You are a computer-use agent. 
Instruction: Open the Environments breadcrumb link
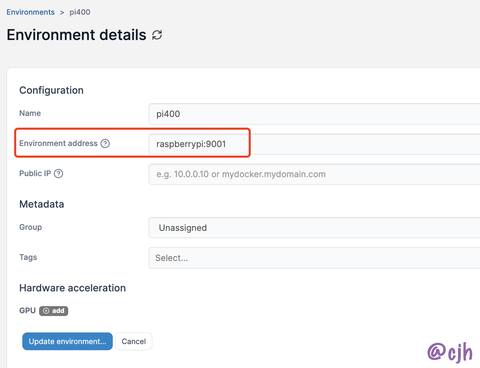30,12
